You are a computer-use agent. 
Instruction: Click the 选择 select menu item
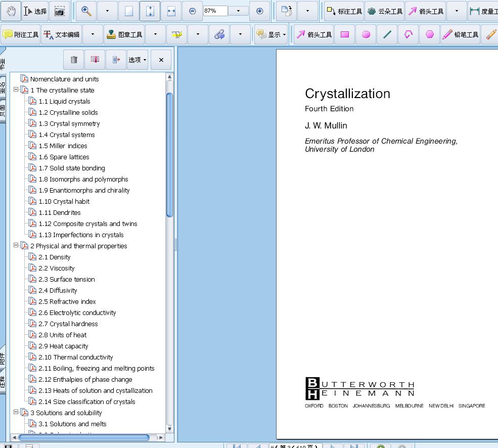(x=33, y=11)
